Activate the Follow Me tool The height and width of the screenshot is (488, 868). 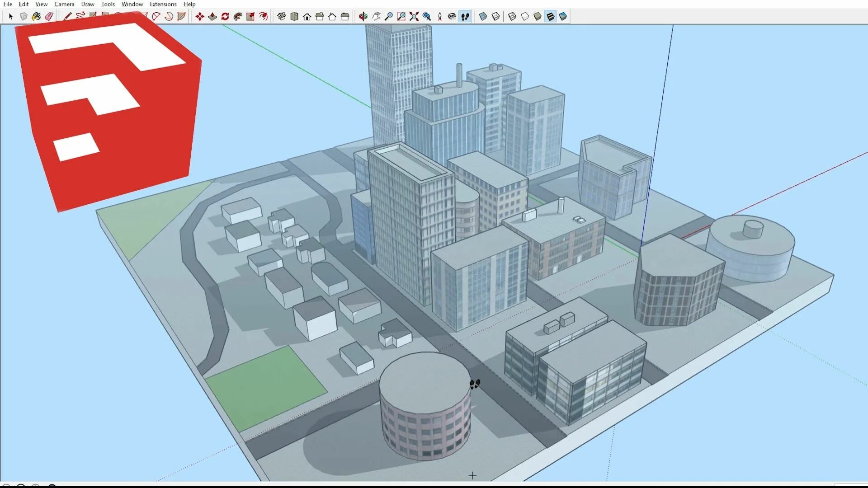[238, 17]
